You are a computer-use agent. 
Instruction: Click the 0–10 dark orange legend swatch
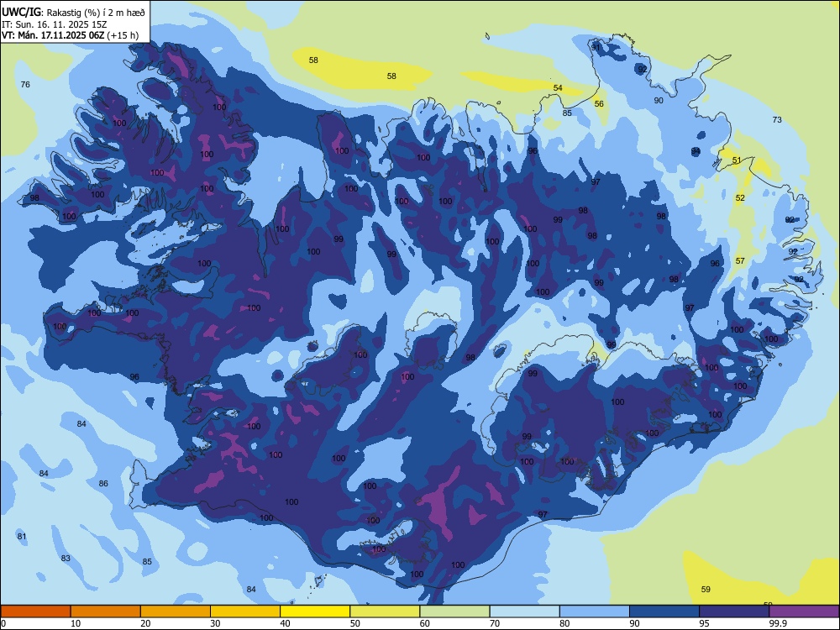(35, 612)
